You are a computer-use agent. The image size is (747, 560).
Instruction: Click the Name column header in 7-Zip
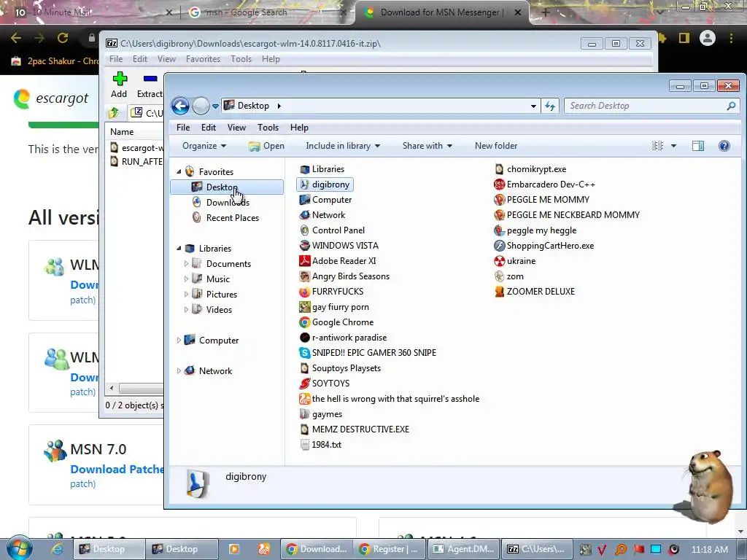coord(123,132)
